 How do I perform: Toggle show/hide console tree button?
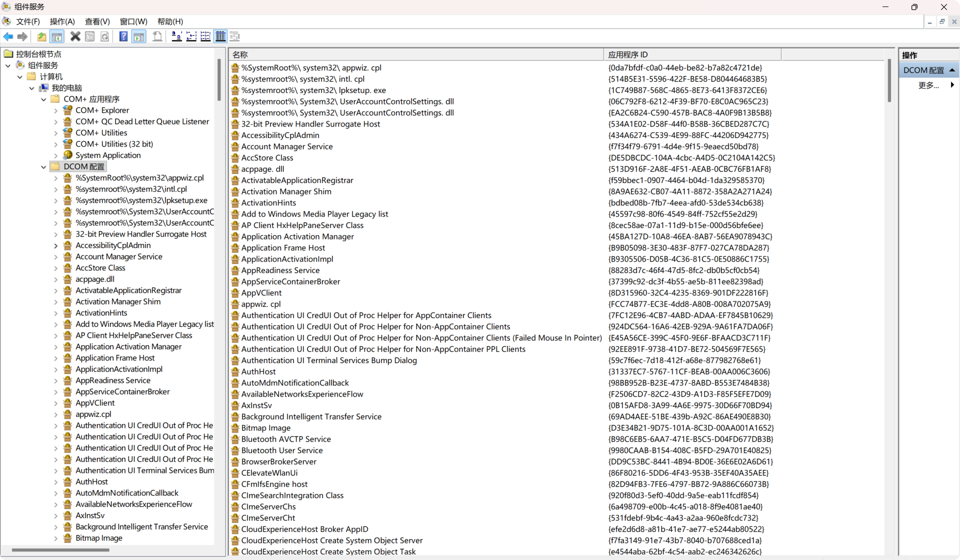[x=57, y=36]
